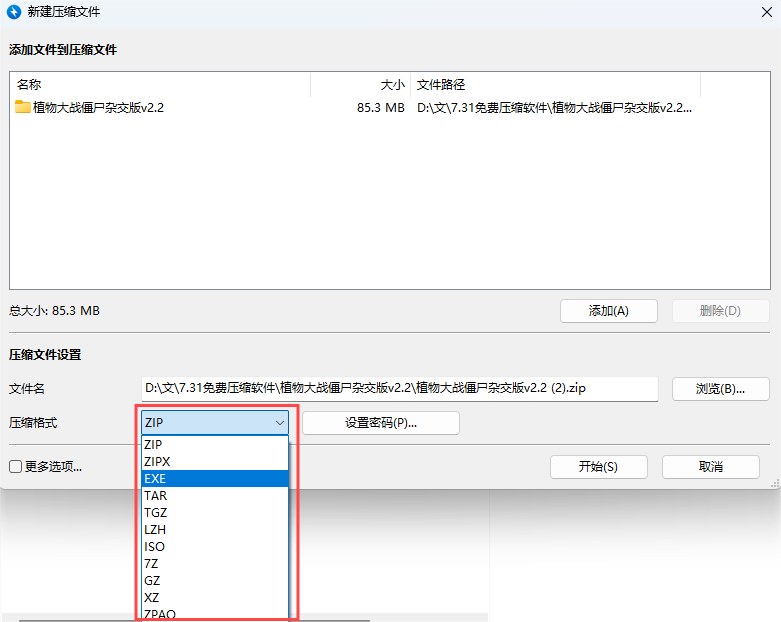
Task: Select XZ compression format
Action: click(215, 598)
